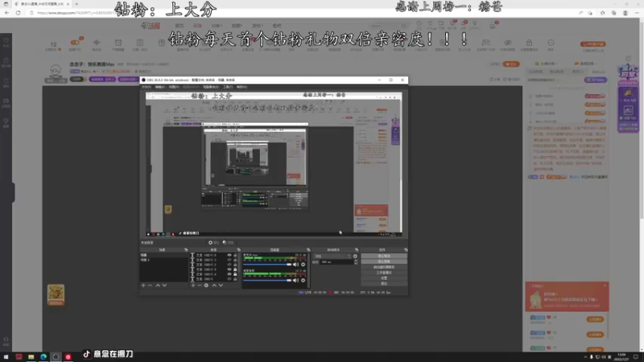Click Microsoft Edge icon in taskbar
Screen dimensions: 644x362
(43, 356)
